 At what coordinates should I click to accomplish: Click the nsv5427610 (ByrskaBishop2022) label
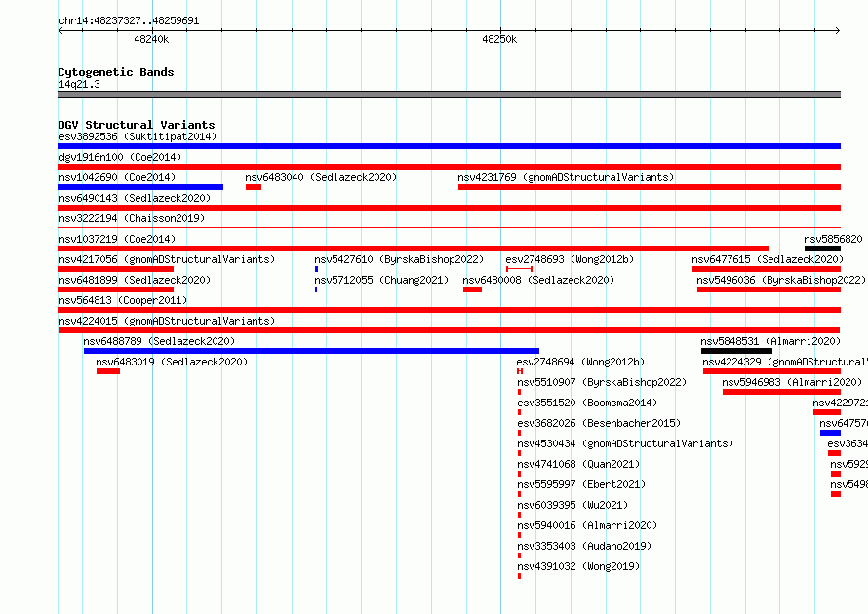pos(399,259)
